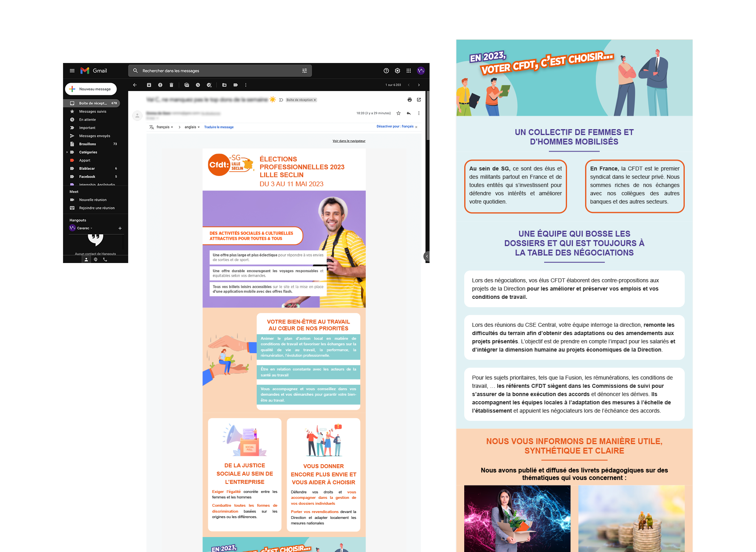
Task: Dismiss the translation bar with x
Action: [416, 127]
